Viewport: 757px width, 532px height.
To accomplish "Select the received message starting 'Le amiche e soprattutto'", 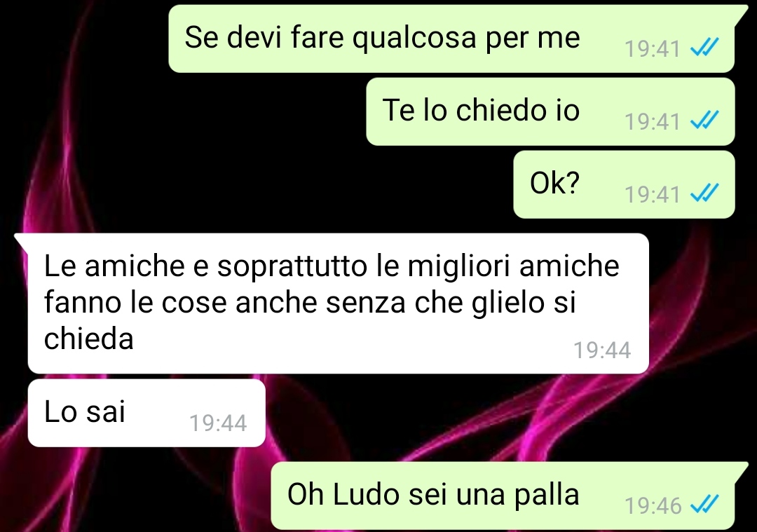I will click(338, 303).
